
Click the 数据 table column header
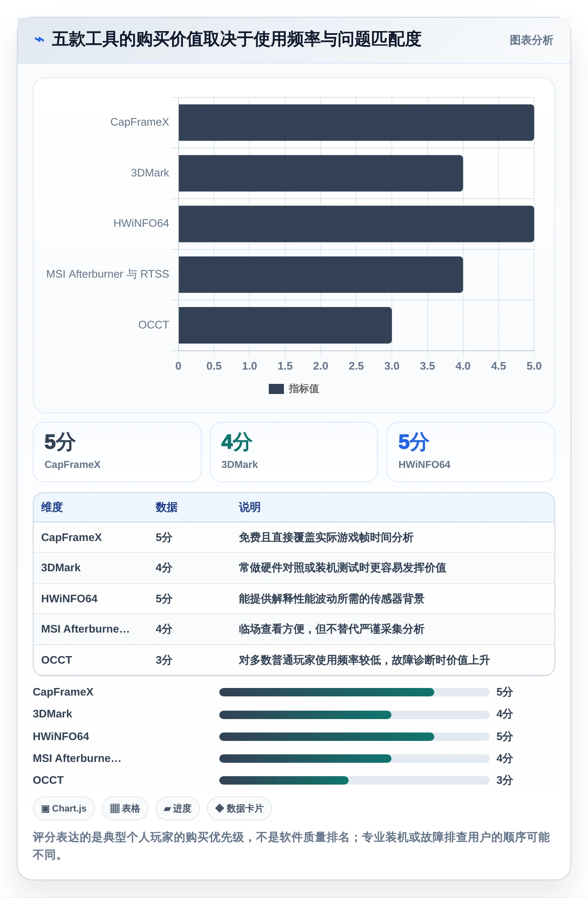[166, 507]
